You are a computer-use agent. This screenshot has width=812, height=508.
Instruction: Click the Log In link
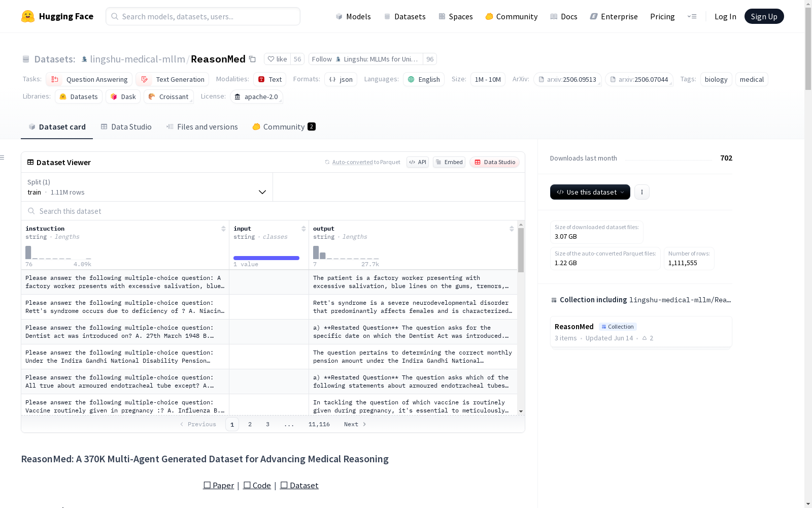tap(725, 16)
